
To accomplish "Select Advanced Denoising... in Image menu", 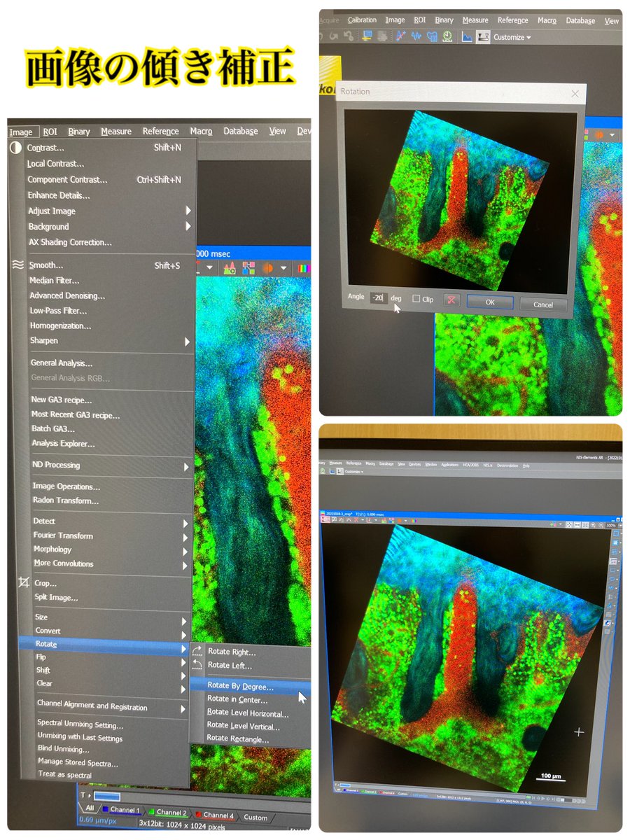I will coord(67,296).
